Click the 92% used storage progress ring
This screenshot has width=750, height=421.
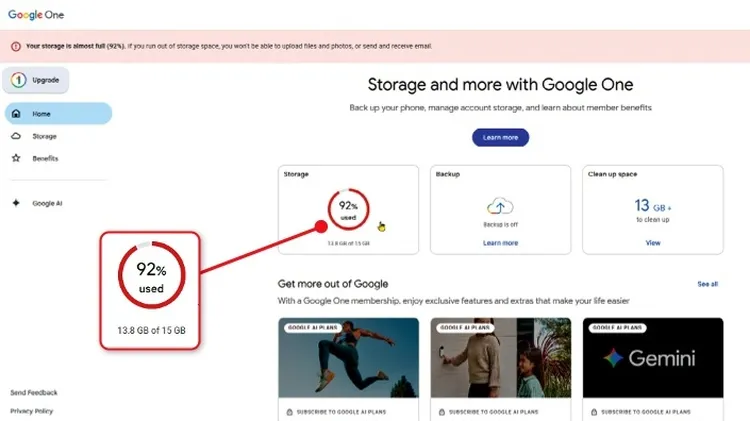tap(347, 208)
